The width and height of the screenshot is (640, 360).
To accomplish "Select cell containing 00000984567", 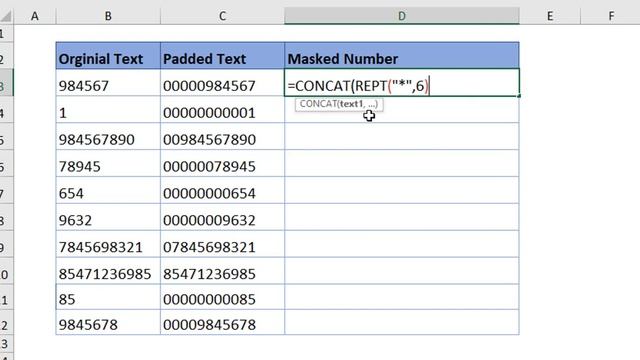I will [222, 83].
